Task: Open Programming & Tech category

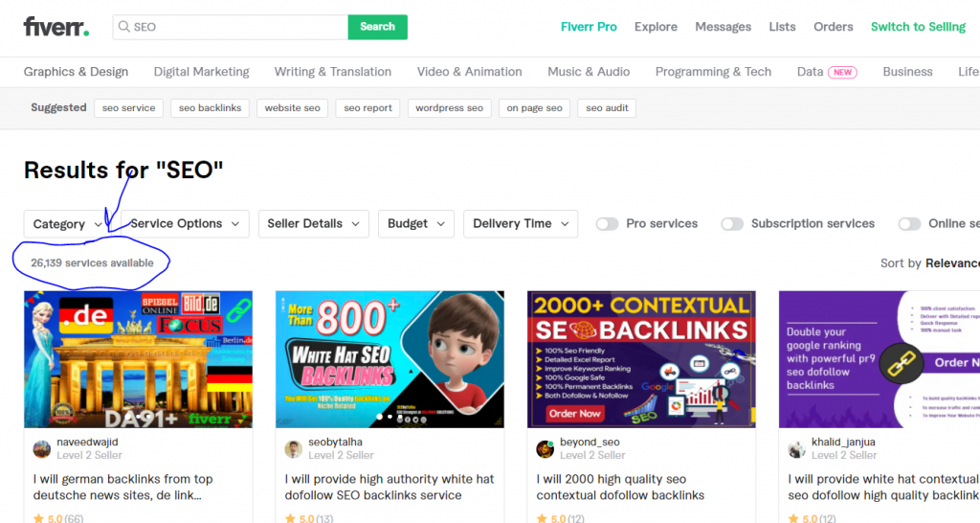Action: point(713,71)
